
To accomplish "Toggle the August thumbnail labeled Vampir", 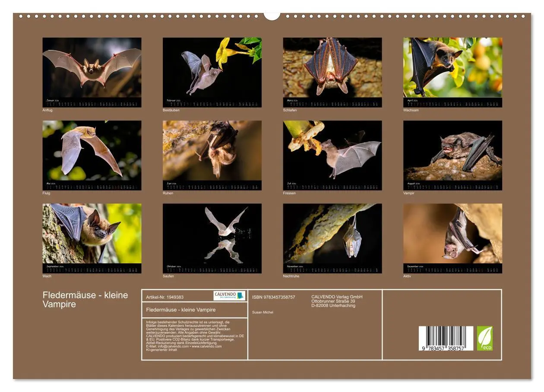I will click(451, 153).
